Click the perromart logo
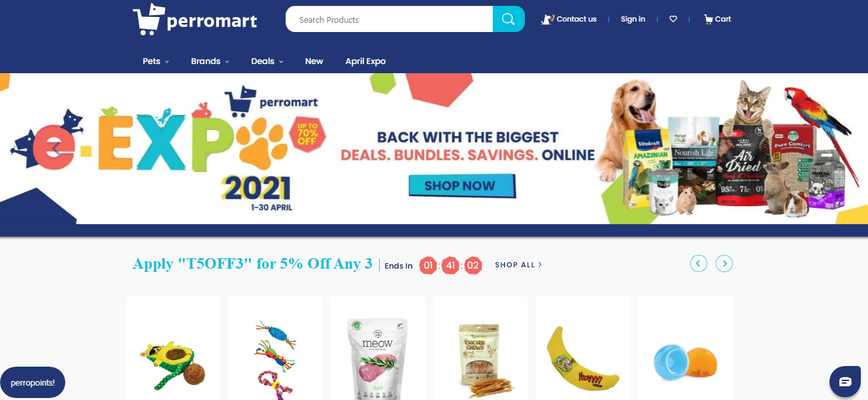The width and height of the screenshot is (868, 400). tap(195, 19)
